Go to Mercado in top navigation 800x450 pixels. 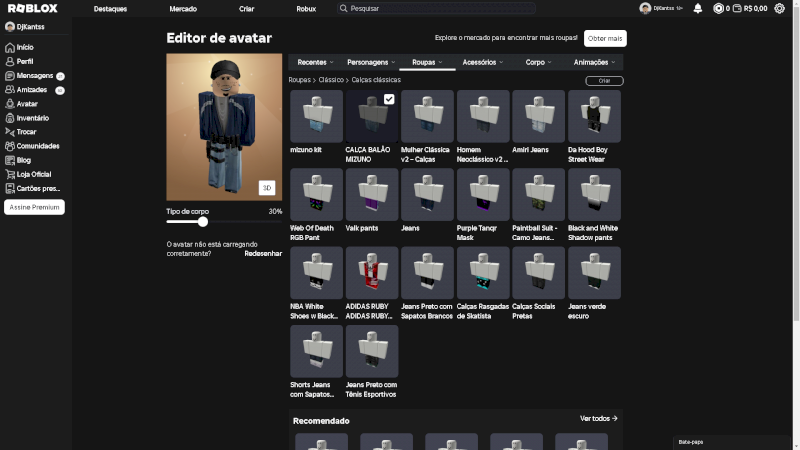click(x=183, y=9)
